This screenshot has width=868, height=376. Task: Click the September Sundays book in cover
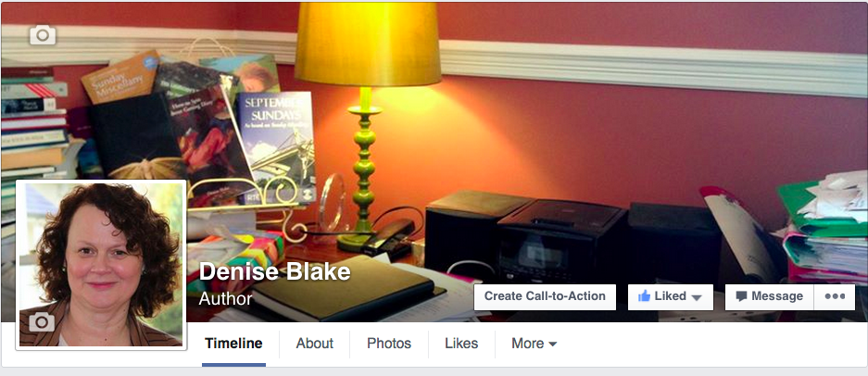(276, 146)
